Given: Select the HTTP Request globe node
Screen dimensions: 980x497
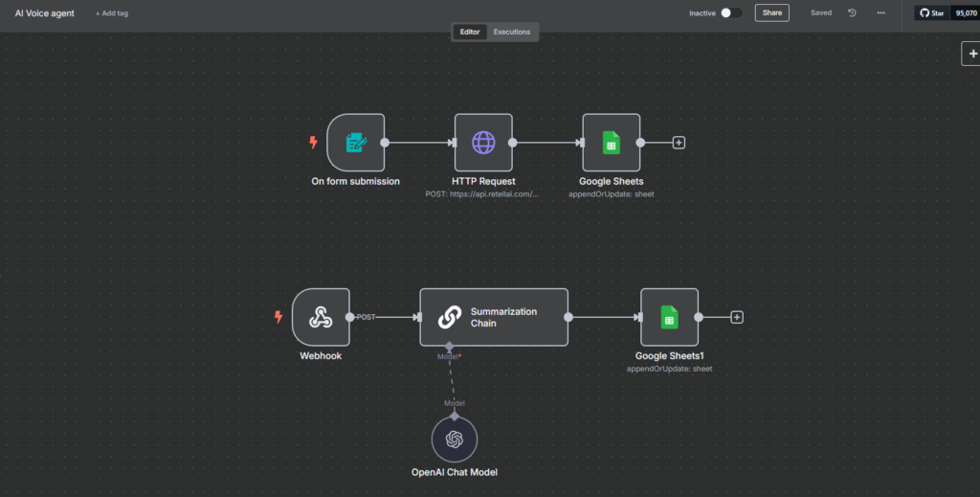Looking at the screenshot, I should coord(483,143).
